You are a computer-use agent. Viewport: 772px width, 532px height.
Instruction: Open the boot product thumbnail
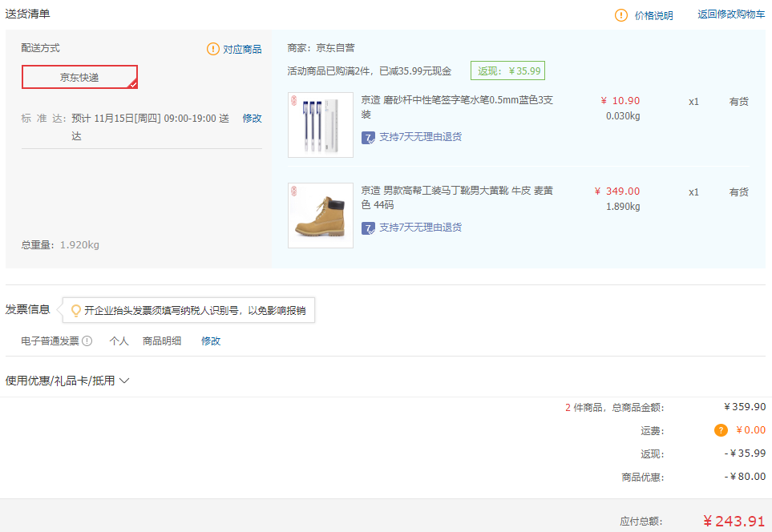pos(321,216)
